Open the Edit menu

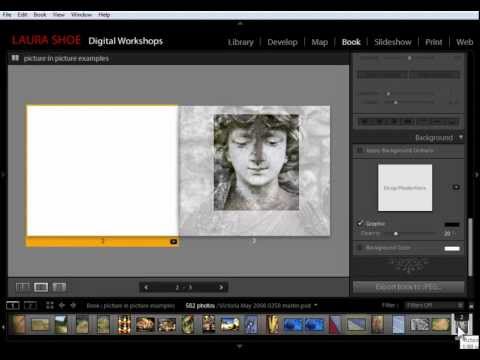[x=22, y=15]
